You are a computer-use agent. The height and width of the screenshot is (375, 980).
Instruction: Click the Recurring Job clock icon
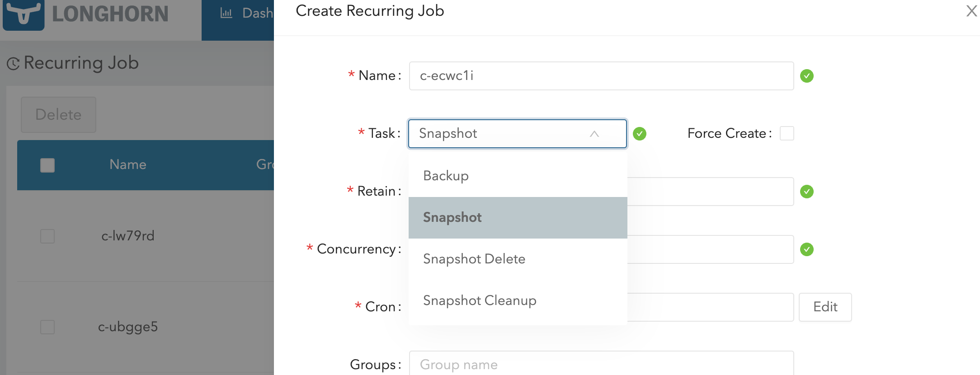tap(14, 63)
